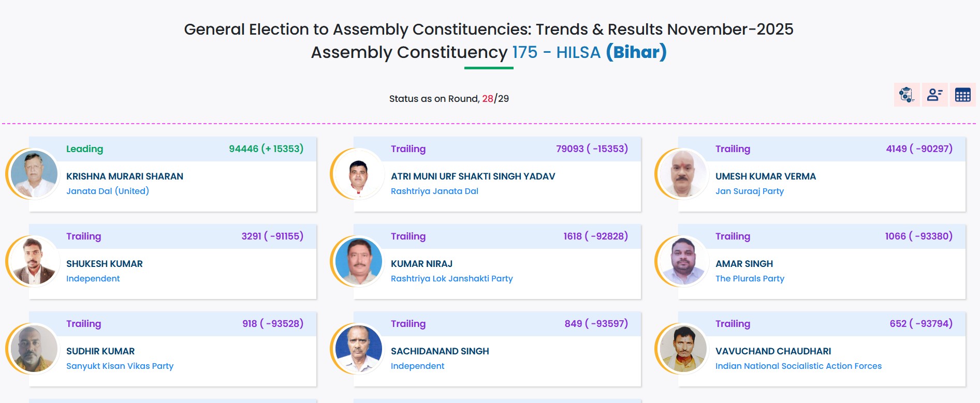Click the Janata Dal (United) party name
This screenshot has width=980, height=403.
tap(108, 191)
